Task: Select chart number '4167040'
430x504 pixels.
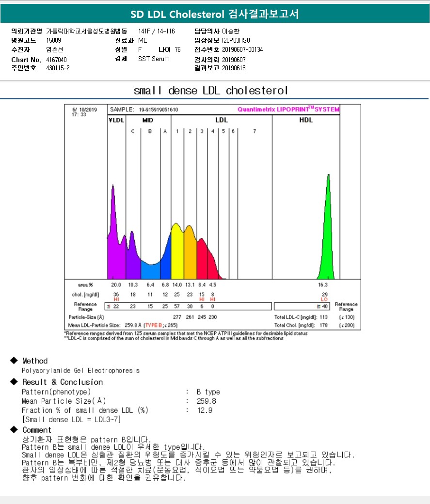Action: 56,60
